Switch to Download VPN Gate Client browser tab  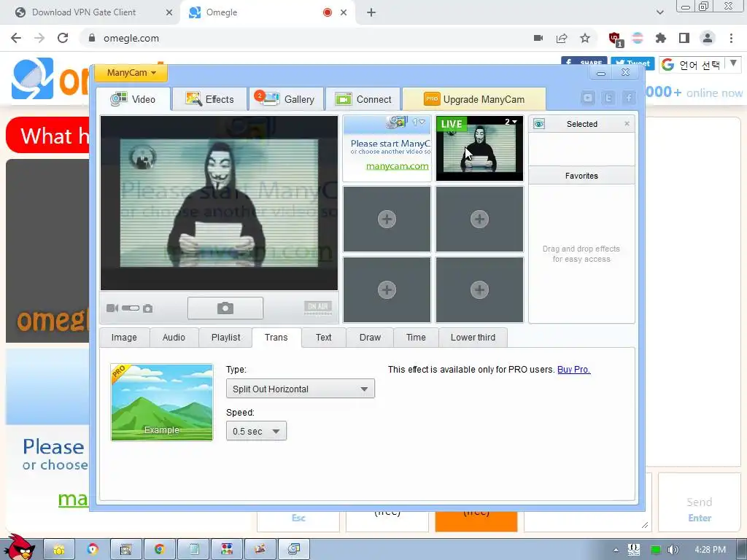(x=90, y=12)
